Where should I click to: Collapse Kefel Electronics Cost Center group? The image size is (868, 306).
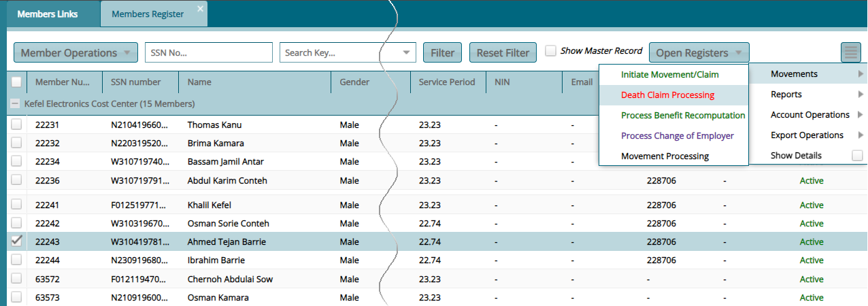(16, 104)
